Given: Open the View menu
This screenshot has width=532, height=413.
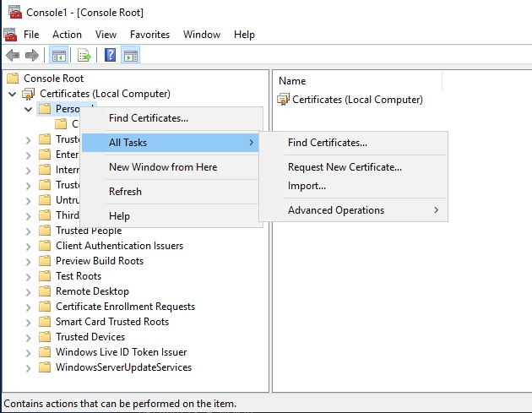Looking at the screenshot, I should click(x=106, y=35).
